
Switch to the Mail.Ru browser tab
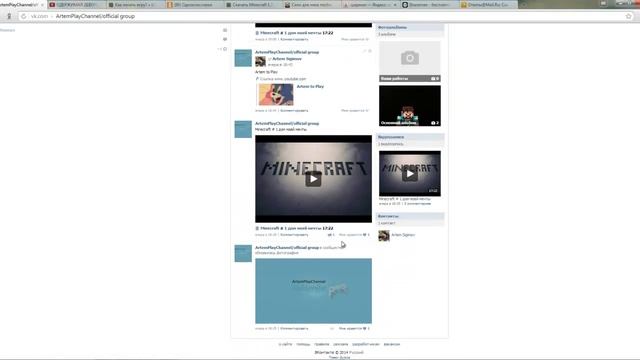pos(488,4)
